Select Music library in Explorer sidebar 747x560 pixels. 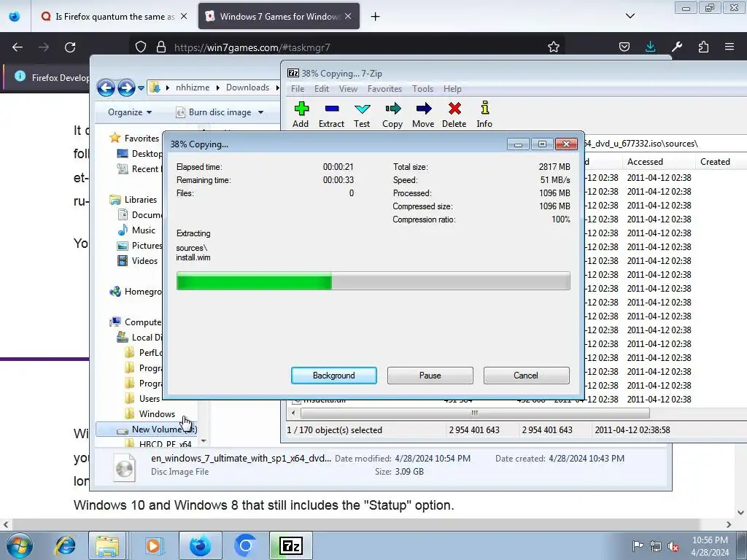tap(144, 230)
